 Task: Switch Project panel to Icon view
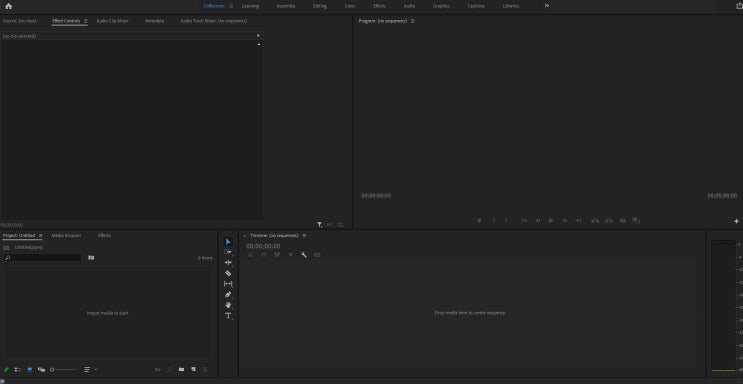pyautogui.click(x=29, y=369)
